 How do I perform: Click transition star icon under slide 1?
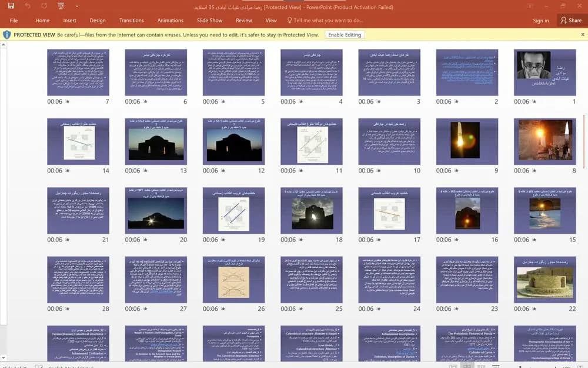click(x=534, y=101)
